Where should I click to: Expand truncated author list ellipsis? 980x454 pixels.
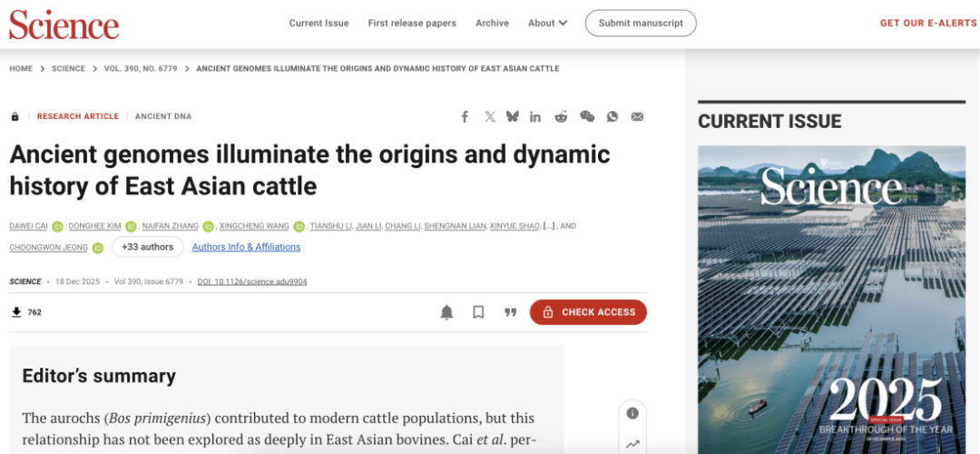pyautogui.click(x=547, y=226)
